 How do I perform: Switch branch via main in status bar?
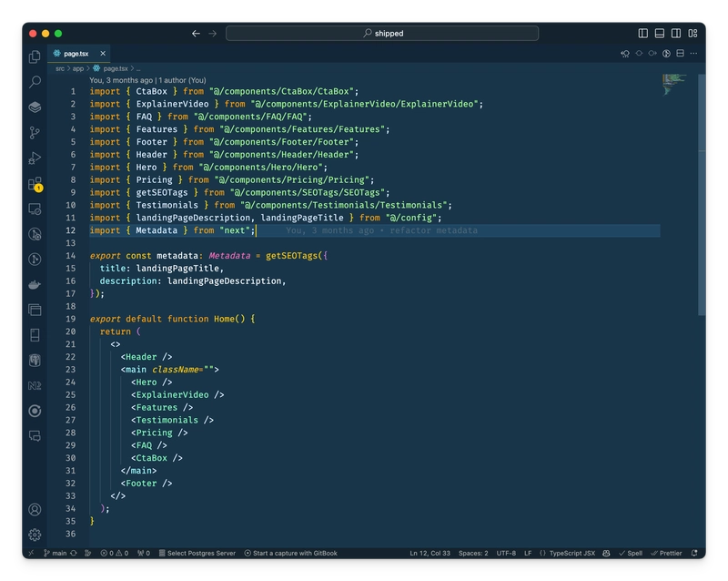pyautogui.click(x=56, y=553)
